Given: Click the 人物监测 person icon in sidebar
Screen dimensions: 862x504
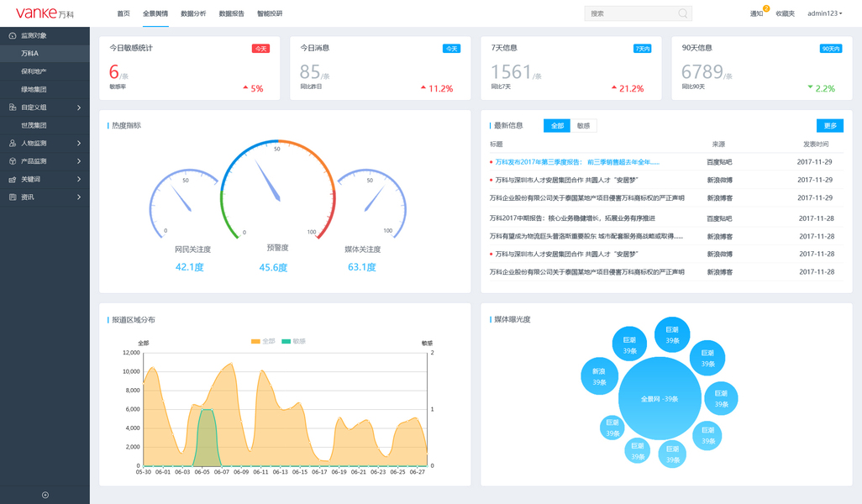Looking at the screenshot, I should 13,143.
